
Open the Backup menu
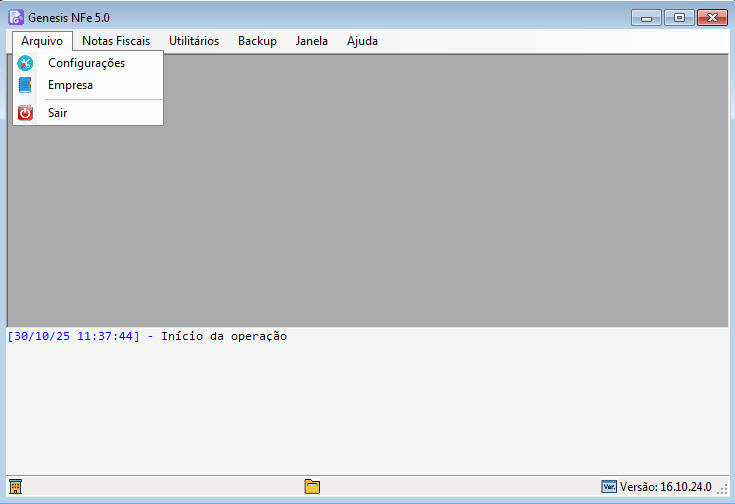257,41
